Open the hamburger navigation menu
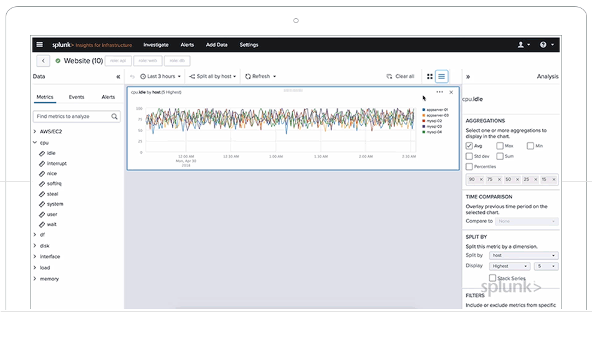 (40, 44)
